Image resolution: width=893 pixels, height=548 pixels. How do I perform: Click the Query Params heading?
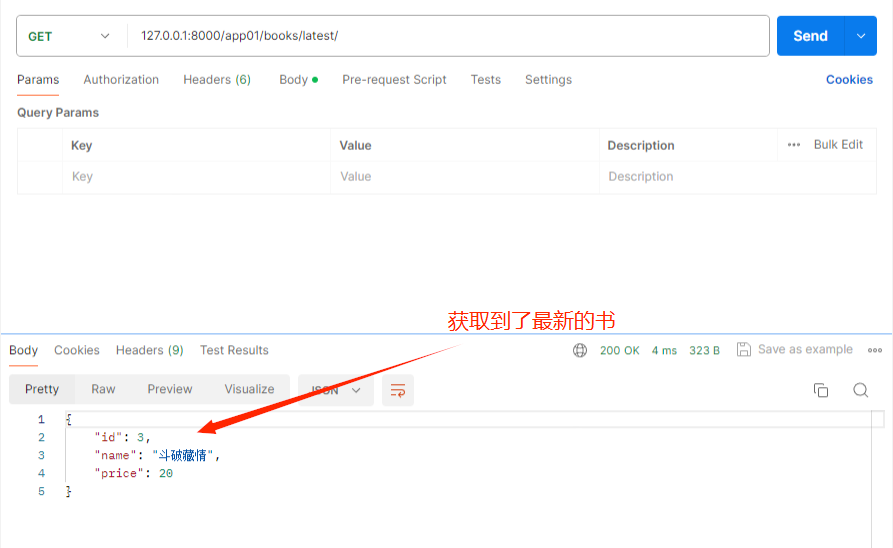point(58,113)
